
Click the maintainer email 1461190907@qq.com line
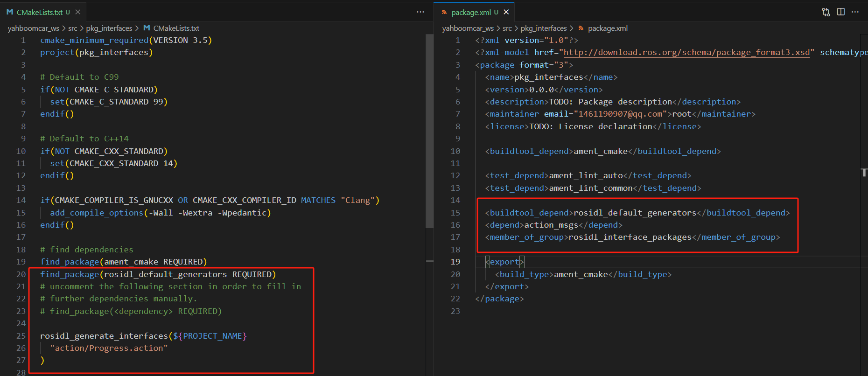pos(620,114)
